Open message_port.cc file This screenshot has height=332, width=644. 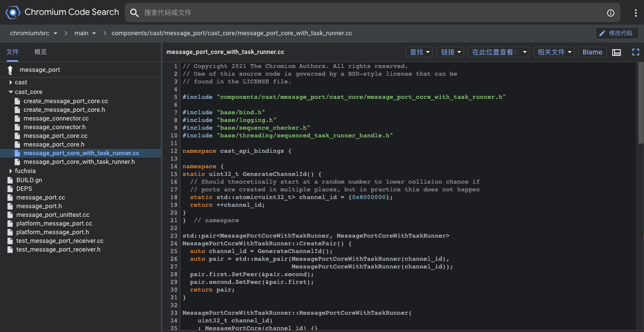(x=41, y=198)
